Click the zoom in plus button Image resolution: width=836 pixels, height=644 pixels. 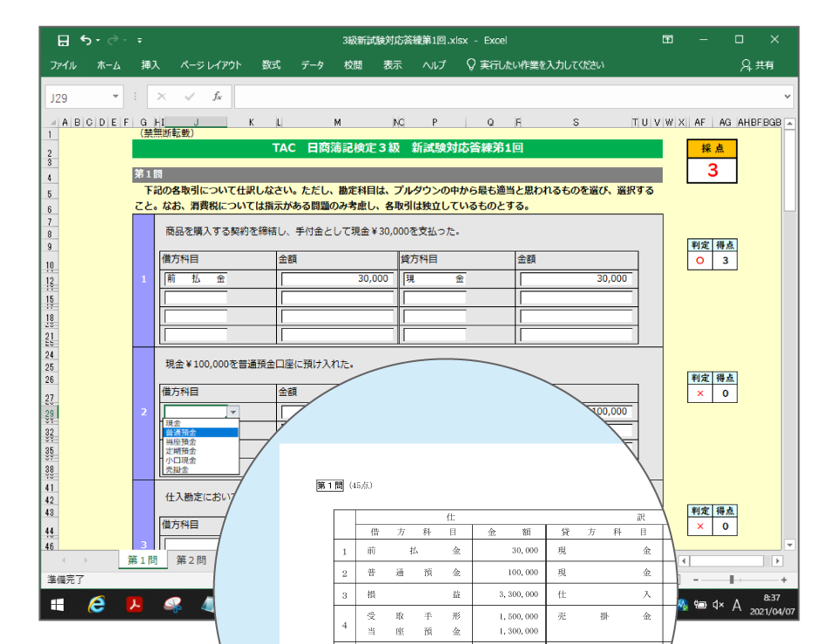click(x=784, y=580)
